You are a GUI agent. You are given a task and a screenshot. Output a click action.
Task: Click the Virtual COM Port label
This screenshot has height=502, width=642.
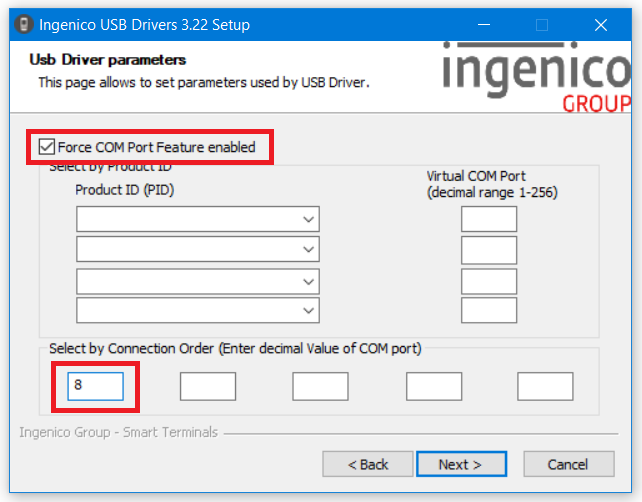[492, 184]
